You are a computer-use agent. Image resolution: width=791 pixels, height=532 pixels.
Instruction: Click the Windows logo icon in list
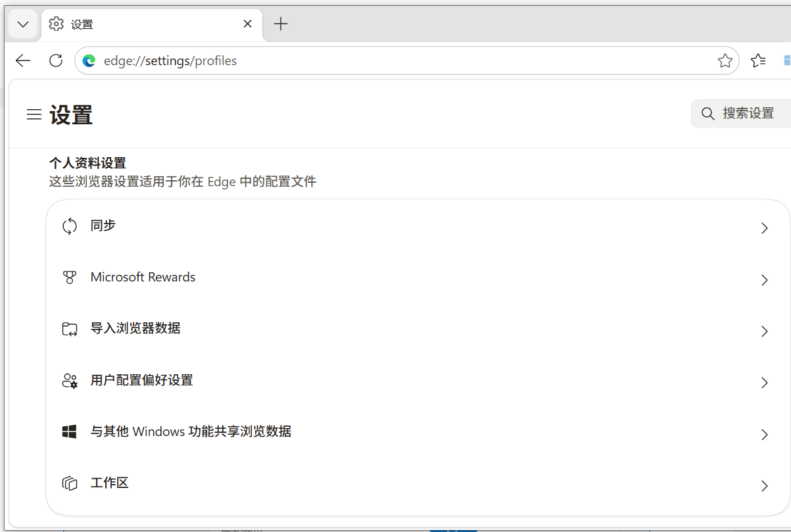70,432
